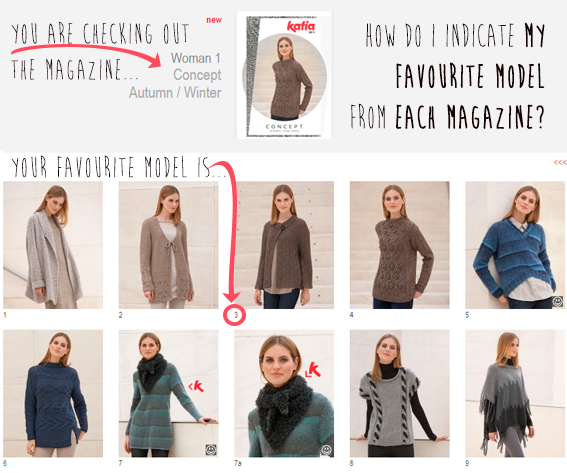The image size is (567, 473).
Task: Choose model 8 grey cabled vest photo
Action: tap(400, 393)
